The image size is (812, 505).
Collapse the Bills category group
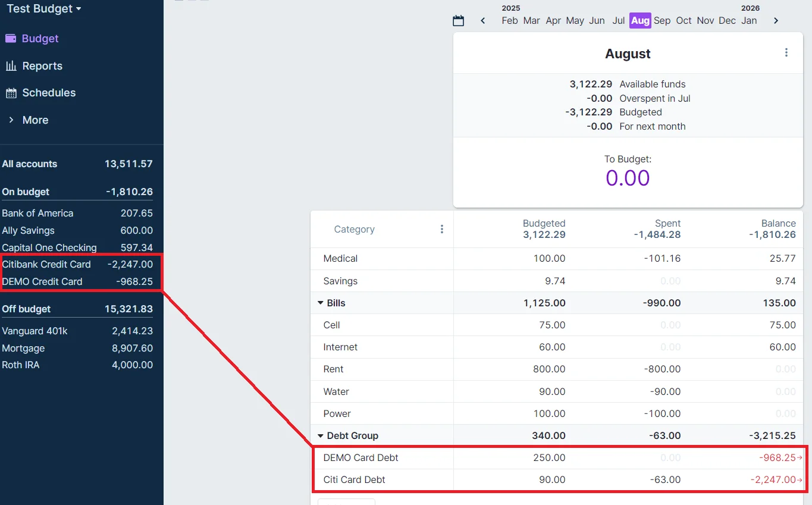pos(321,303)
